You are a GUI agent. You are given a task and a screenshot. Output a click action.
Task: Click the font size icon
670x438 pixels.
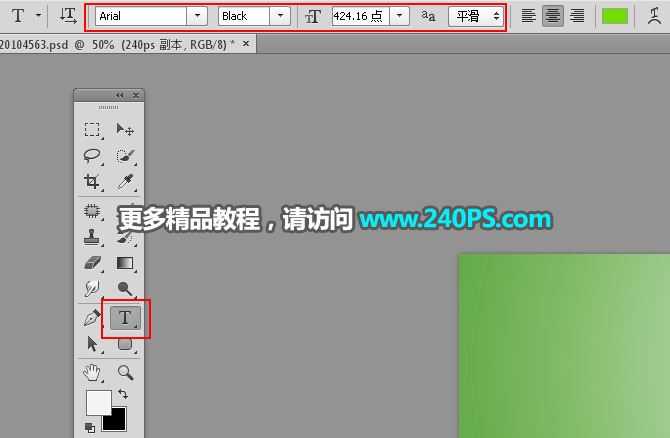pos(313,17)
